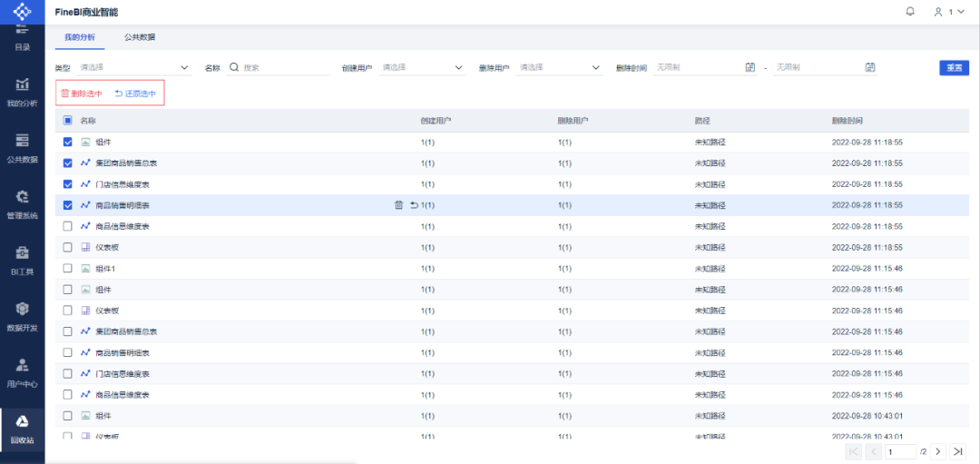The height and width of the screenshot is (464, 980).
Task: Open 目录 in the sidebar
Action: click(22, 37)
